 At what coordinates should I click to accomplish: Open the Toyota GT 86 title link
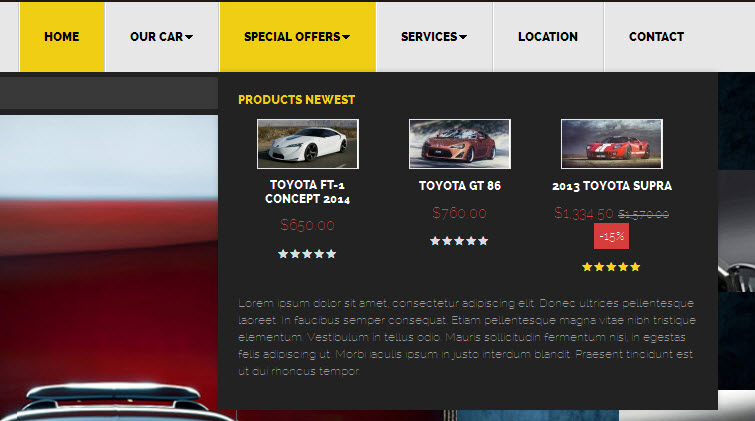coord(460,186)
